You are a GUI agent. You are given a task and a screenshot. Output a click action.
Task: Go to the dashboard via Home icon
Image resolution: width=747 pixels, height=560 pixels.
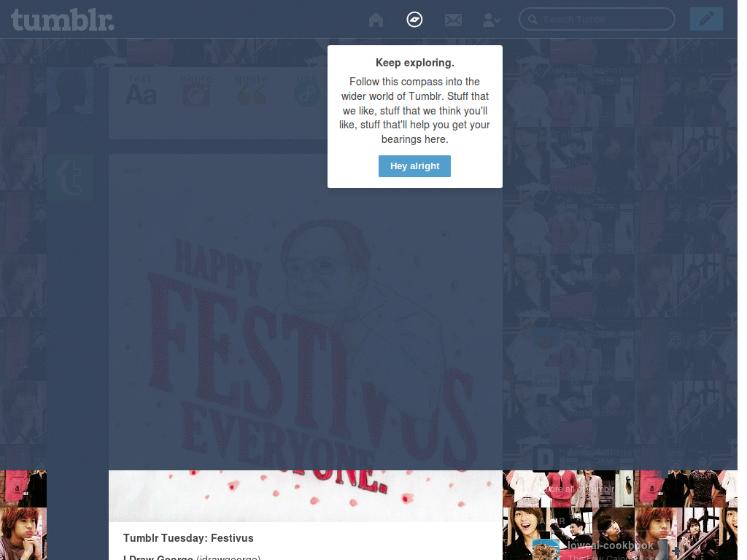coord(376,20)
